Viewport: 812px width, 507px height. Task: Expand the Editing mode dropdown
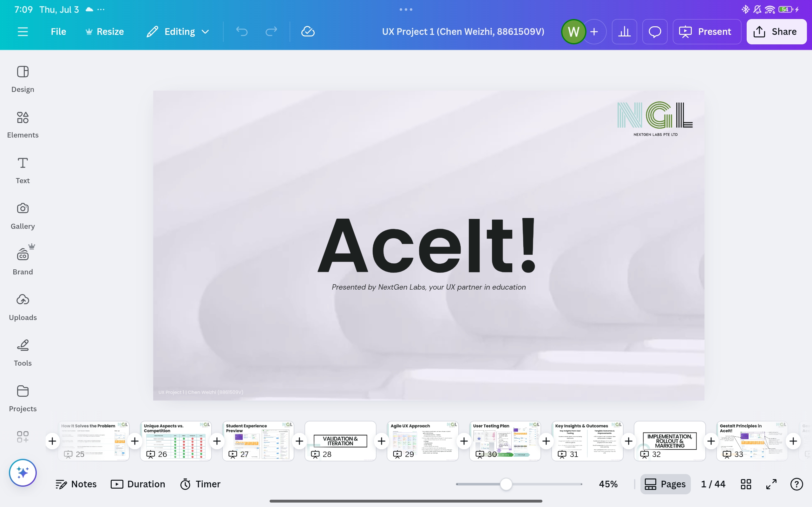[x=178, y=31]
